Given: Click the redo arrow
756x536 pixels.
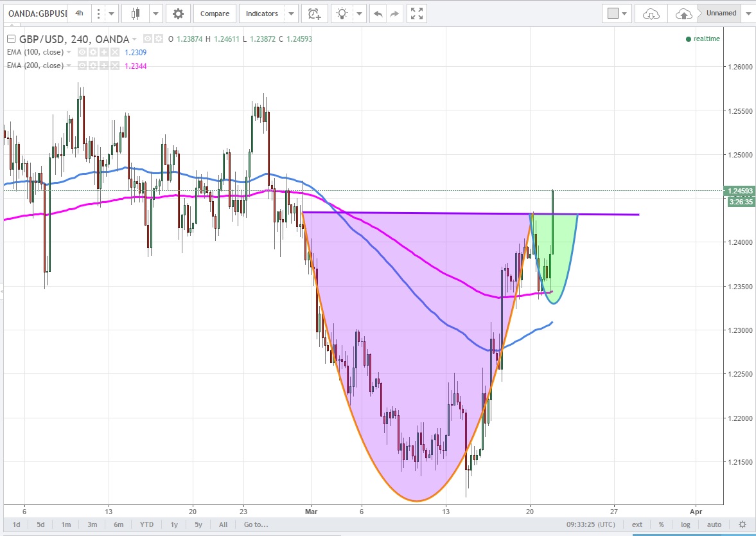Looking at the screenshot, I should (395, 13).
